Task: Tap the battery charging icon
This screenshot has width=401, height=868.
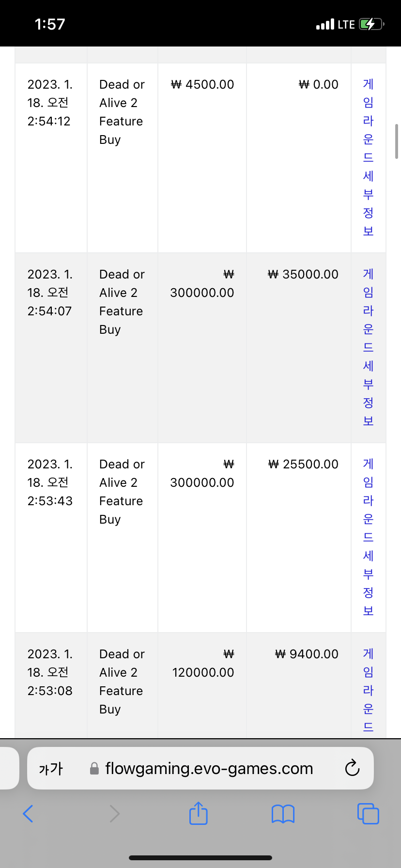Action: point(372,24)
